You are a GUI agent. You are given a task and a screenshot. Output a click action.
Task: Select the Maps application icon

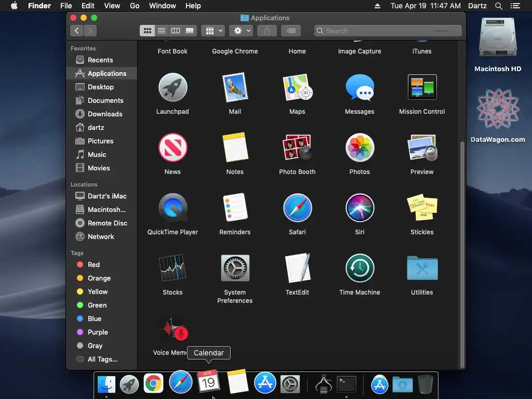click(297, 87)
